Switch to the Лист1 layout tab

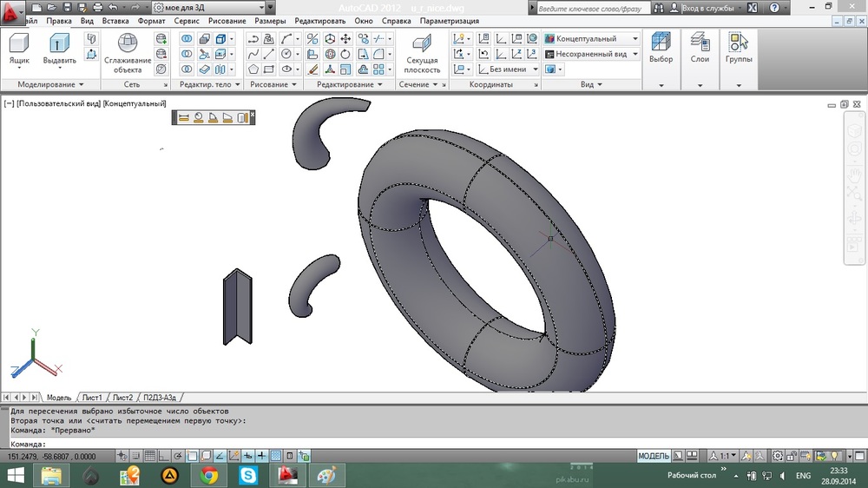[x=92, y=397]
